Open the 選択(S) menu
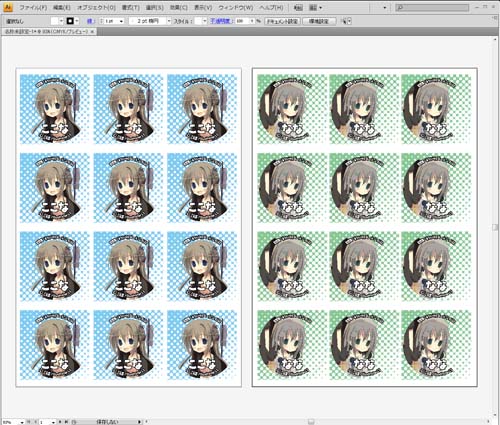Image resolution: width=500 pixels, height=425 pixels. click(155, 7)
